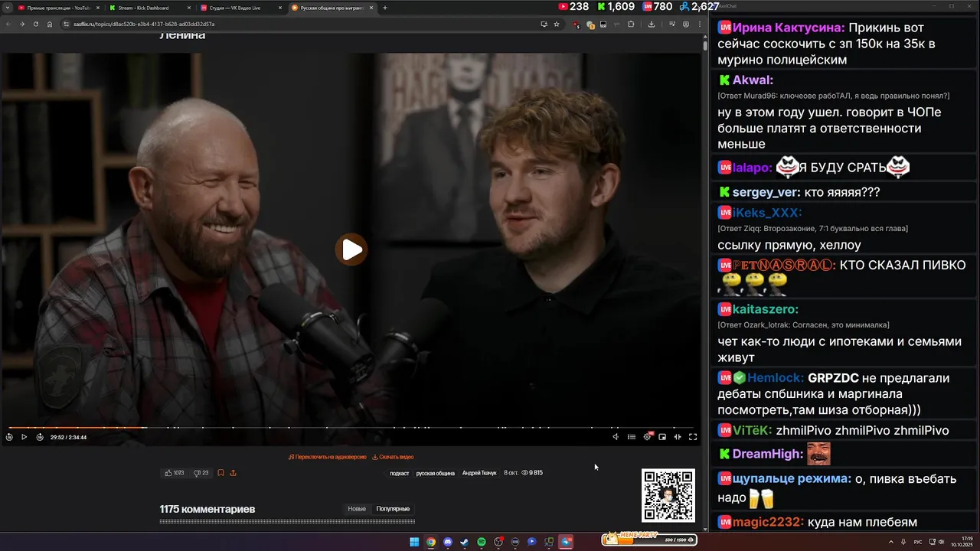Click username 'magic2232:' in chat
Image resolution: width=980 pixels, height=551 pixels.
coord(768,522)
